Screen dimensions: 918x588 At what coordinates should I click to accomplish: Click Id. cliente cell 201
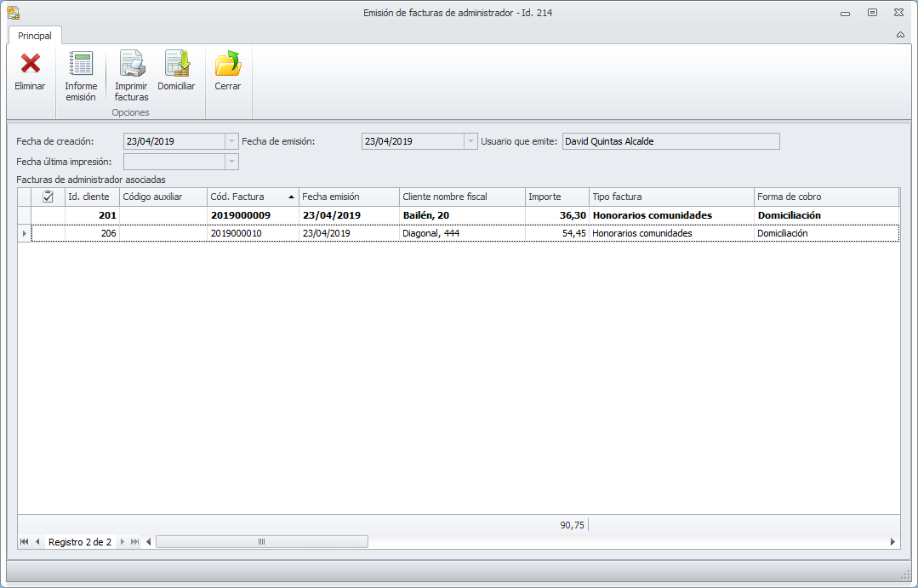92,215
